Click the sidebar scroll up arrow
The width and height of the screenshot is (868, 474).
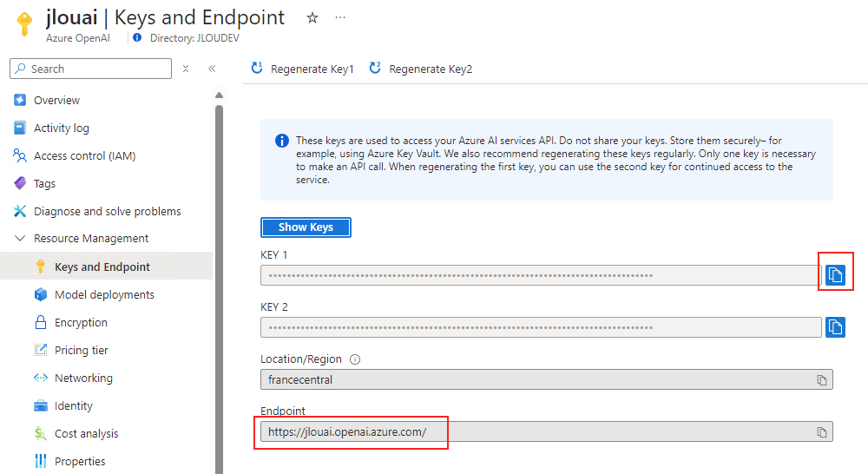click(x=220, y=95)
